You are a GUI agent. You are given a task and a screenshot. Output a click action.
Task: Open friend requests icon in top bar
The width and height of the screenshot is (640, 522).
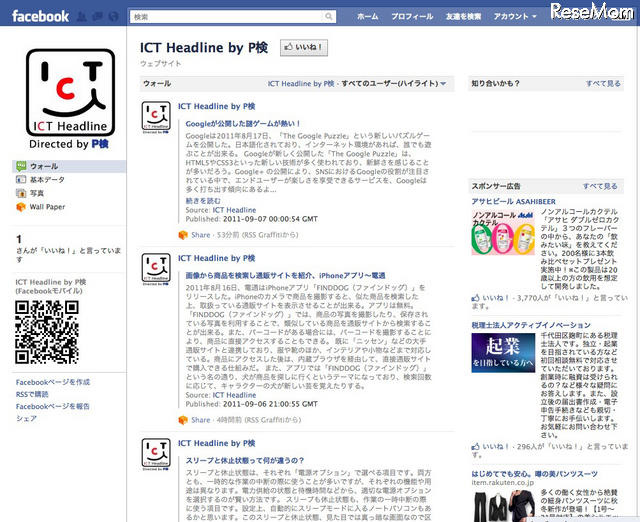coord(82,17)
